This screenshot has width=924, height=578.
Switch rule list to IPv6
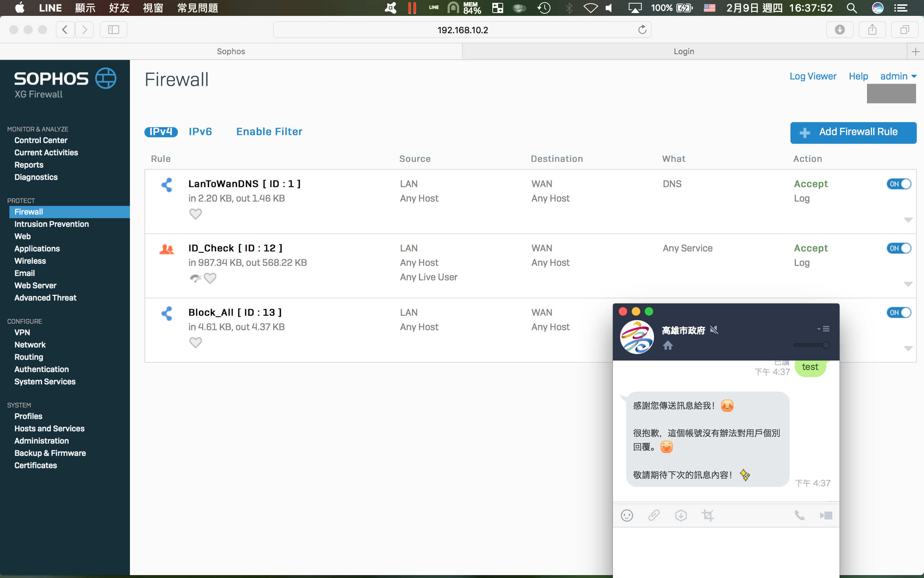tap(200, 132)
